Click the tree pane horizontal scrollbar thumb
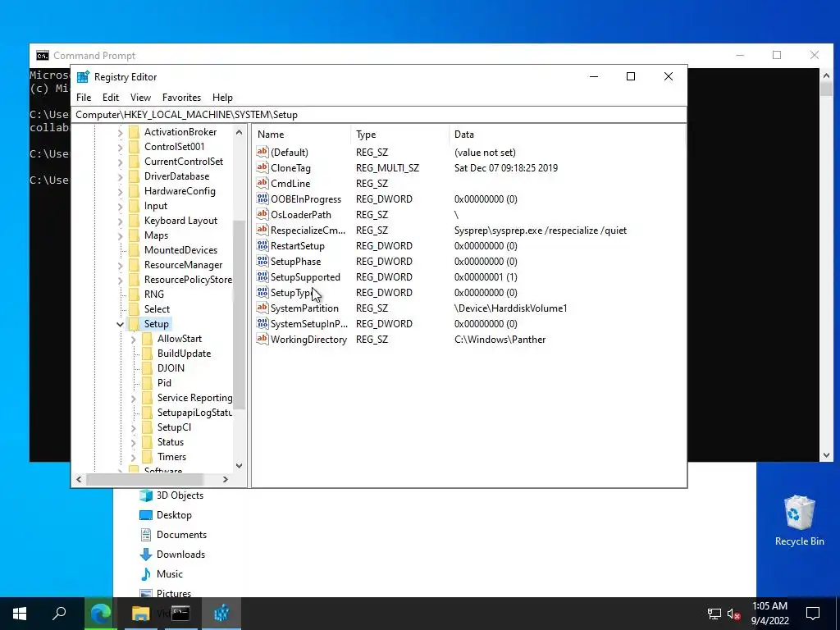This screenshot has height=630, width=840. point(144,479)
